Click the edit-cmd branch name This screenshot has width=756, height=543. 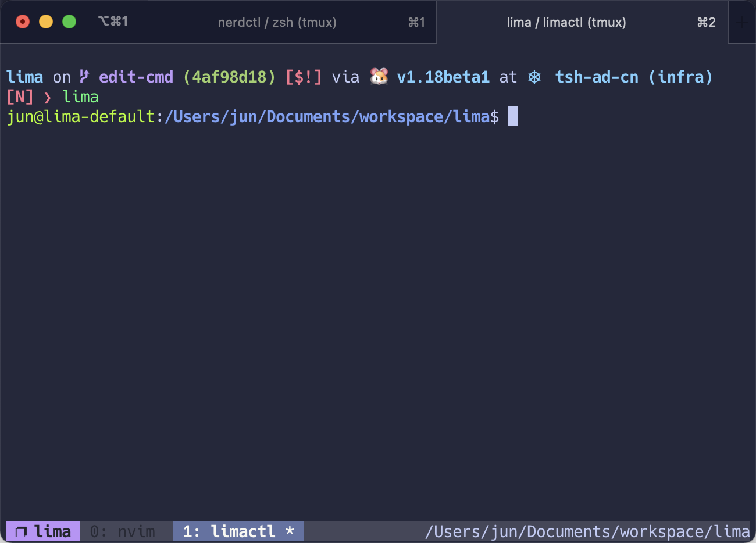point(136,77)
